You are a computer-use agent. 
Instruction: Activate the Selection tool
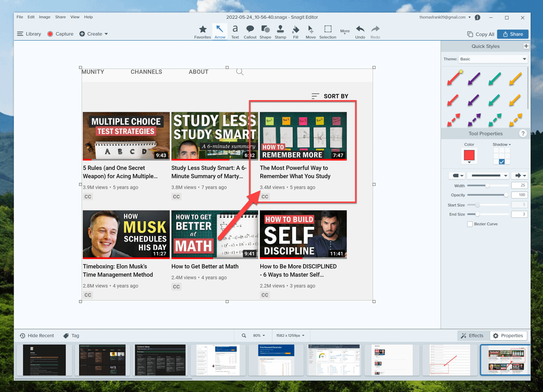328,32
